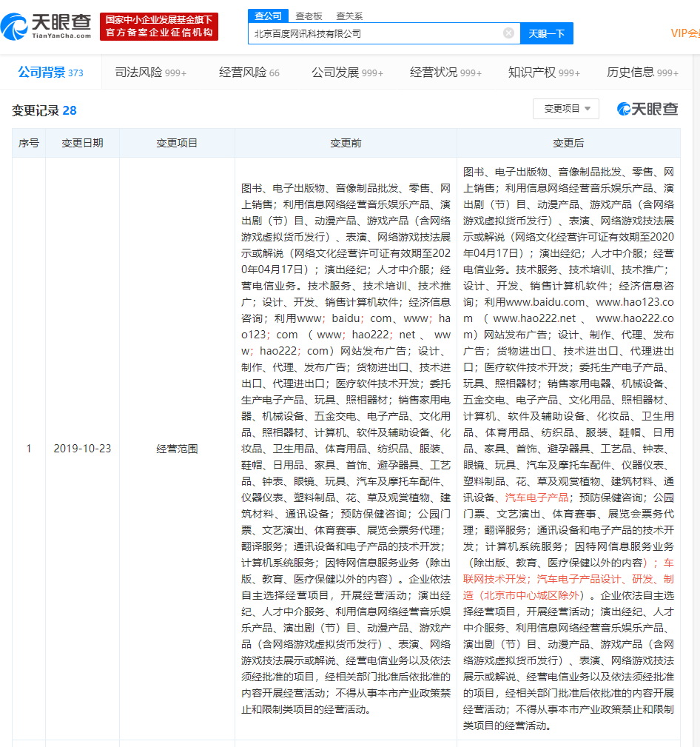Open the 变更项目 filter dropdown
The height and width of the screenshot is (747, 700).
click(x=568, y=108)
